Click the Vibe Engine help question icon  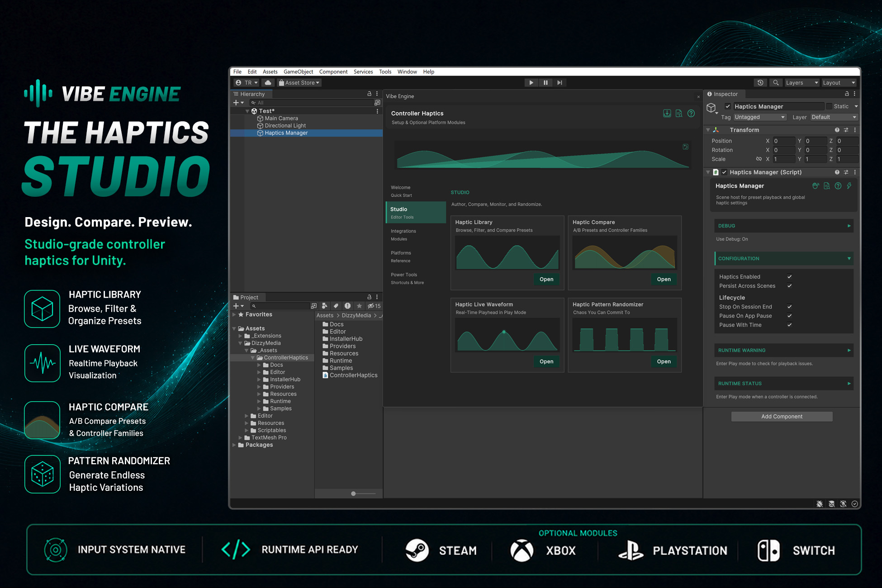pyautogui.click(x=691, y=114)
